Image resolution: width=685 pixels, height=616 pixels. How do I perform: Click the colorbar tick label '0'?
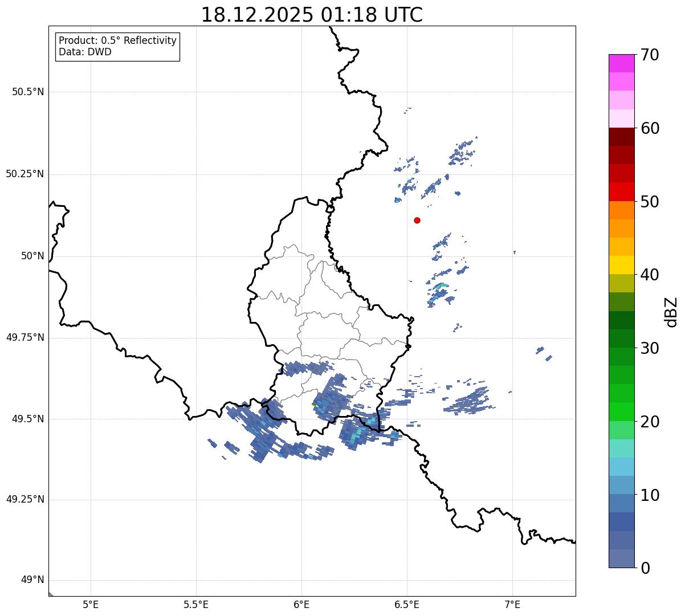click(x=646, y=568)
